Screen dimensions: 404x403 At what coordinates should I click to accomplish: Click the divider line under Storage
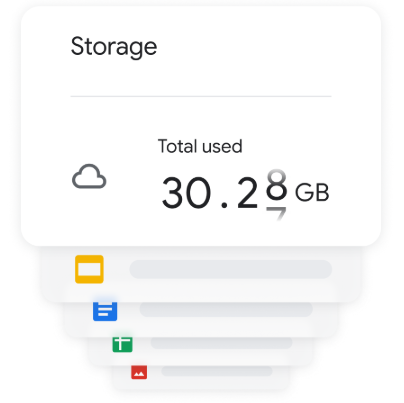point(201,96)
